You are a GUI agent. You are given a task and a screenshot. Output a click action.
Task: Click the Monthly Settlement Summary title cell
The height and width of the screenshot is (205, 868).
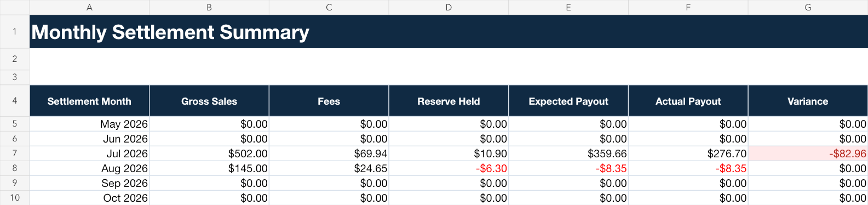click(x=449, y=32)
